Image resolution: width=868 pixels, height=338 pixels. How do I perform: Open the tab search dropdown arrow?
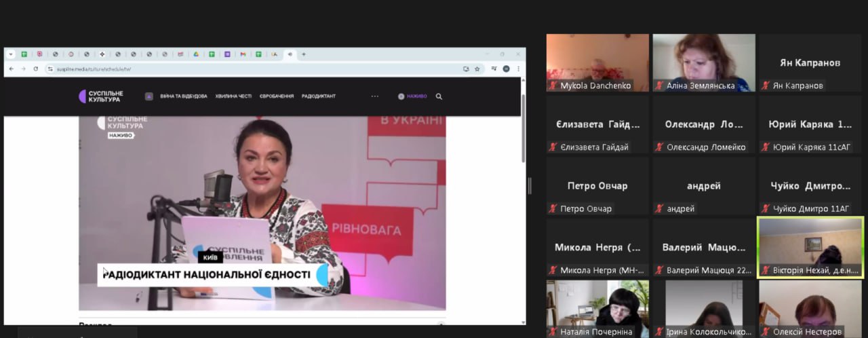tap(11, 54)
